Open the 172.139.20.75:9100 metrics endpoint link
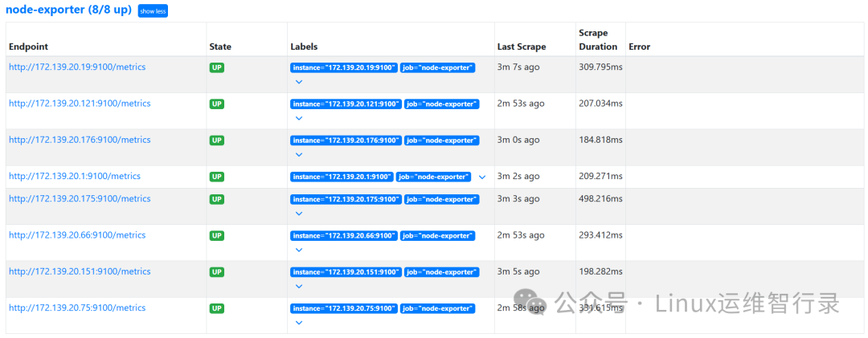The image size is (868, 338). point(77,308)
